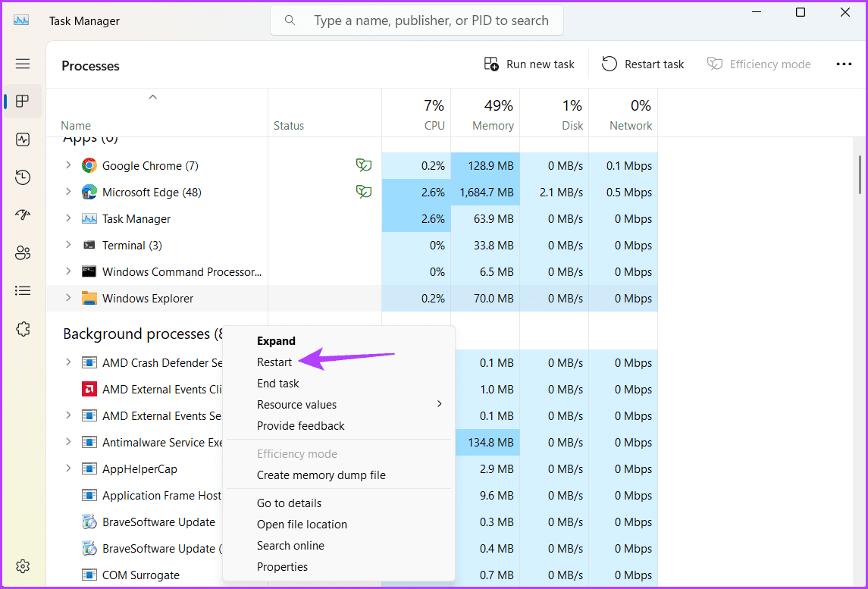Click the vertical scrollbar thumb
The width and height of the screenshot is (868, 589).
[860, 174]
